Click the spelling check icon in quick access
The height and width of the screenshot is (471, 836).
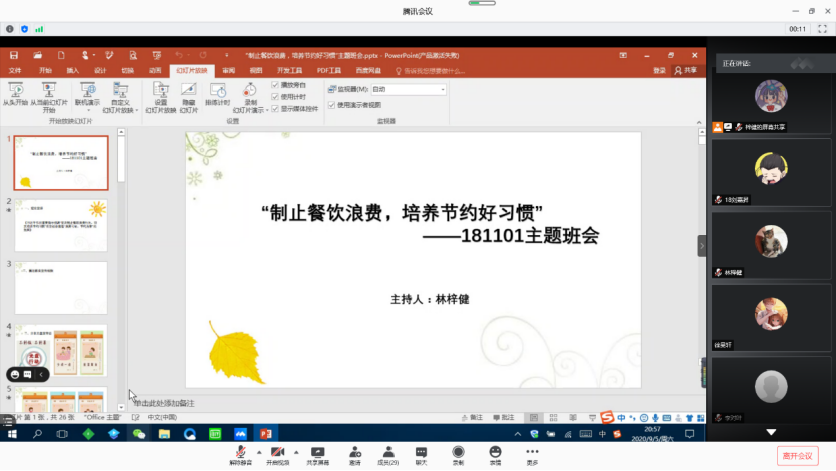[x=109, y=55]
